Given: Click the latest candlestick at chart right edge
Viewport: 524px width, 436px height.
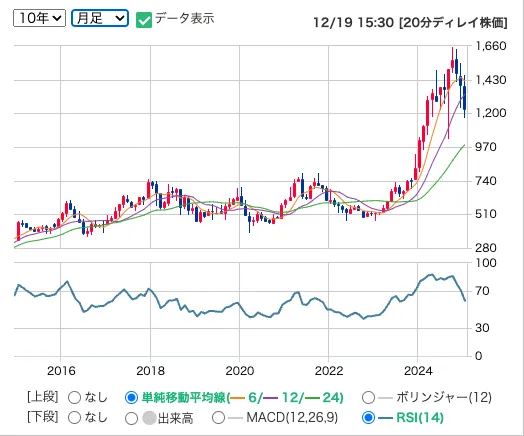Looking at the screenshot, I should click(465, 97).
